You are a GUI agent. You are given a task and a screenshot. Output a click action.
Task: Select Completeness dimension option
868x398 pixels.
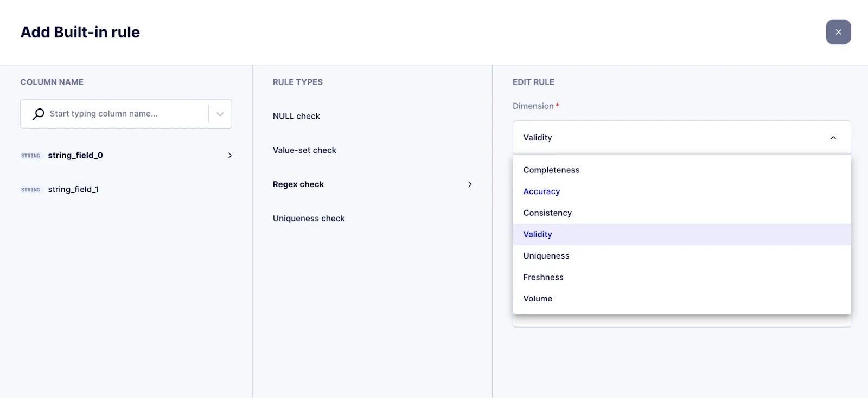[682, 170]
